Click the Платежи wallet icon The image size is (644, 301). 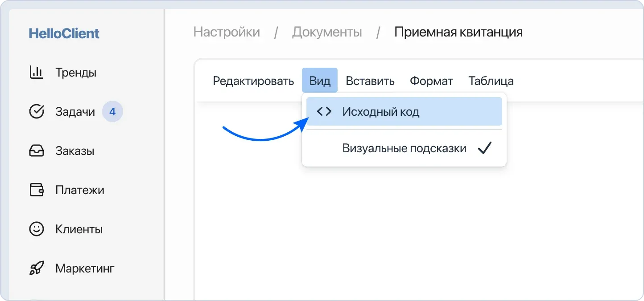[x=37, y=190]
